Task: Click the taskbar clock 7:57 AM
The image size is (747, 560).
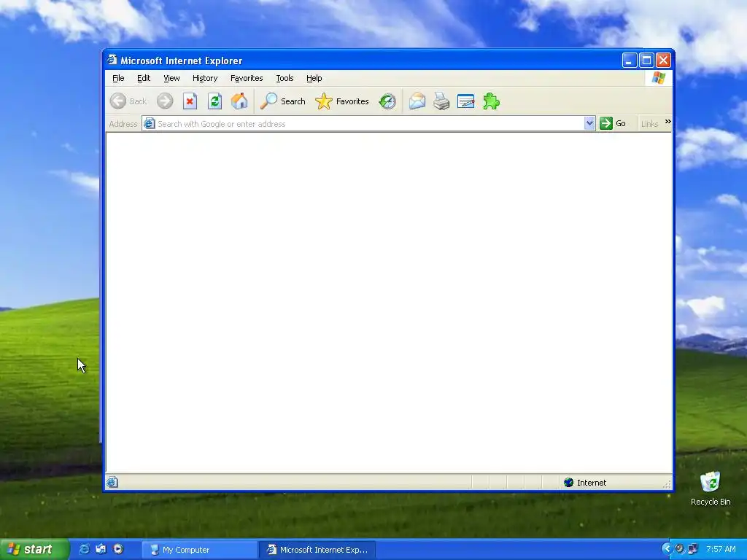Action: [721, 549]
